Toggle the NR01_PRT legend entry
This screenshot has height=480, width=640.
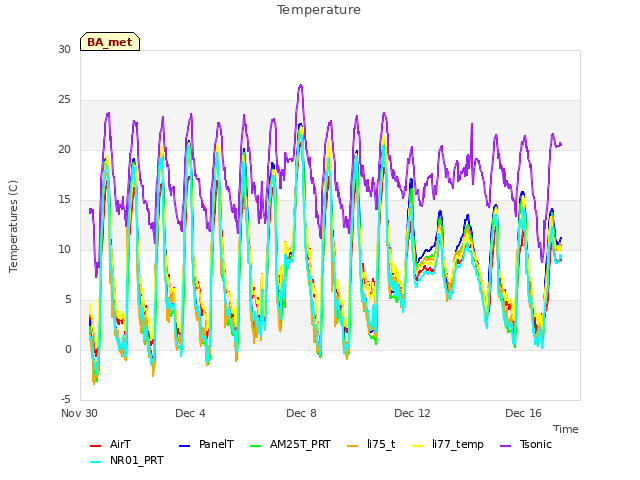coord(127,460)
